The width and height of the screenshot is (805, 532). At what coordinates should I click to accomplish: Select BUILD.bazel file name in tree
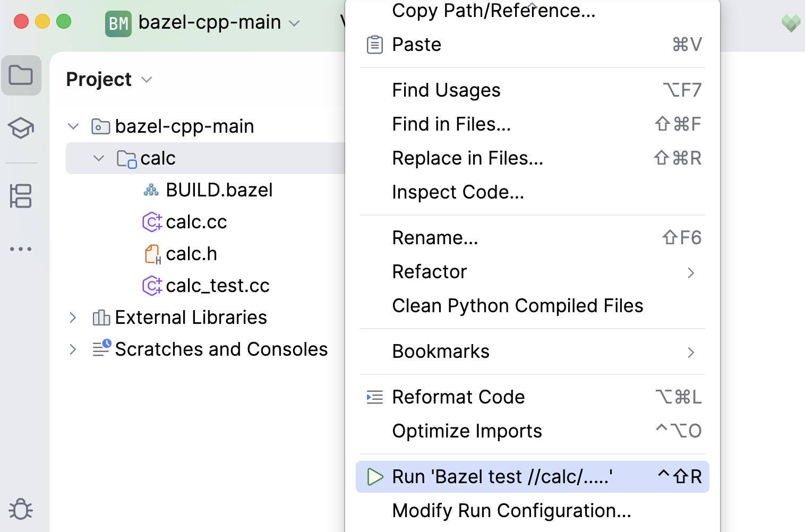pyautogui.click(x=219, y=190)
